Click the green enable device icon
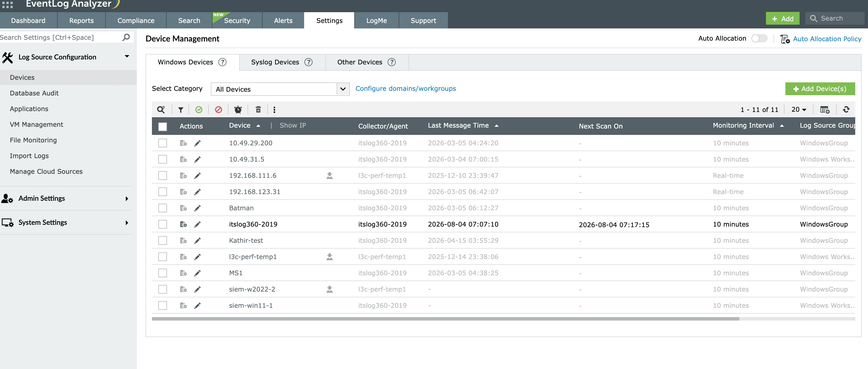868x369 pixels. tap(199, 110)
